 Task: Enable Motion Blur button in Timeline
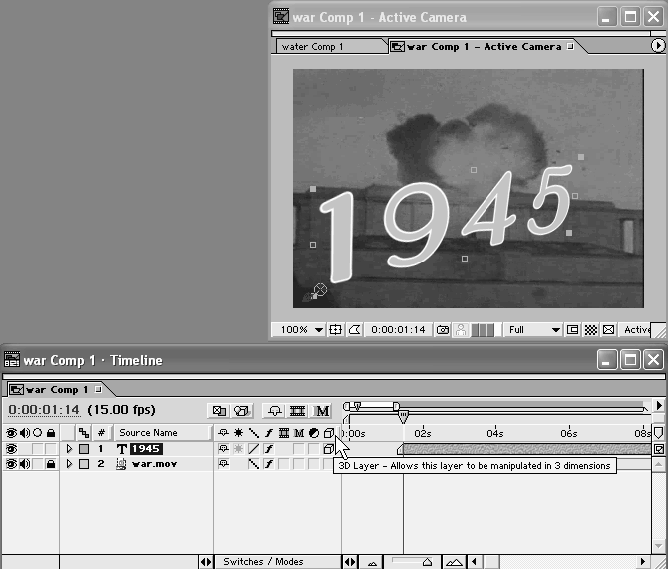(x=322, y=410)
